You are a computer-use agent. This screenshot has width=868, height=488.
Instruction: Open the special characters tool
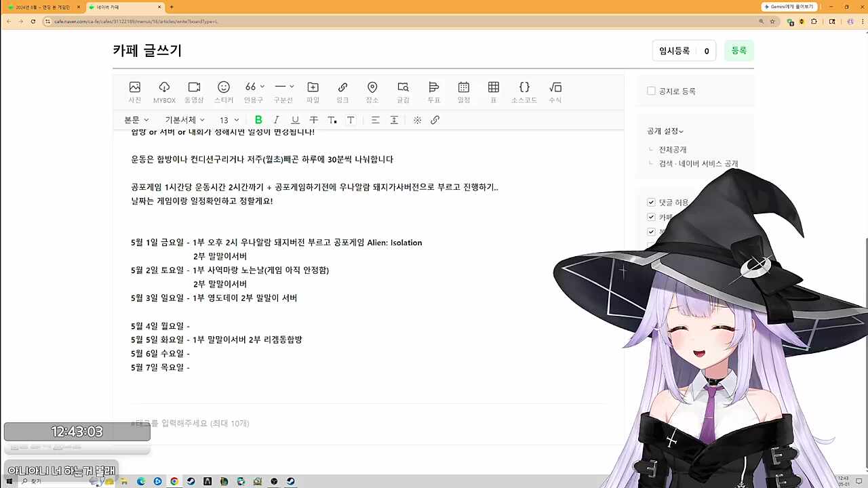point(417,120)
